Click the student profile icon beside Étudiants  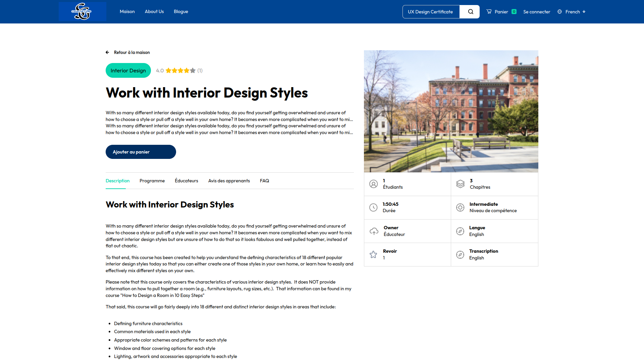coord(373,184)
